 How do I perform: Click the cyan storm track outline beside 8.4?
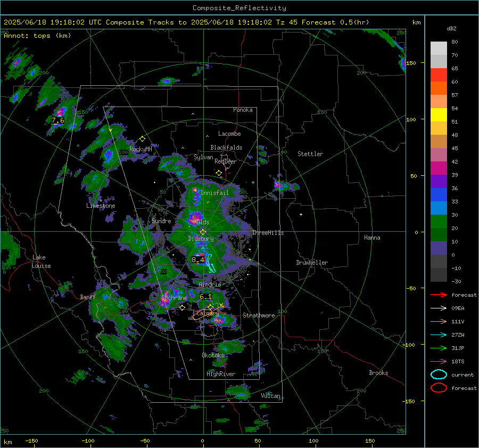tap(211, 263)
